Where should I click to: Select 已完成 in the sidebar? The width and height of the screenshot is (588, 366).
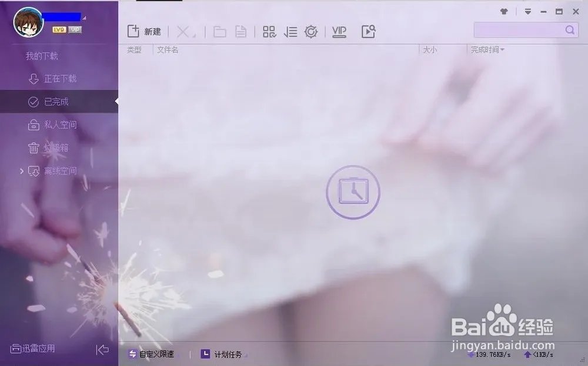coord(56,102)
